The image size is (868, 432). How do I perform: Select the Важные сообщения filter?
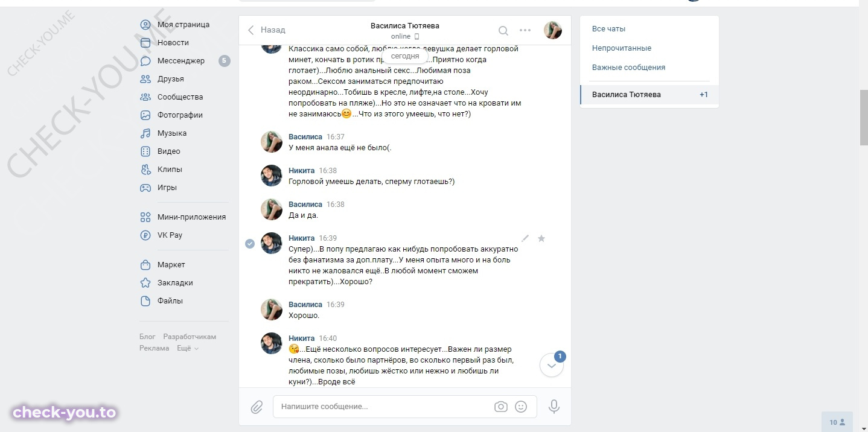[x=628, y=68]
